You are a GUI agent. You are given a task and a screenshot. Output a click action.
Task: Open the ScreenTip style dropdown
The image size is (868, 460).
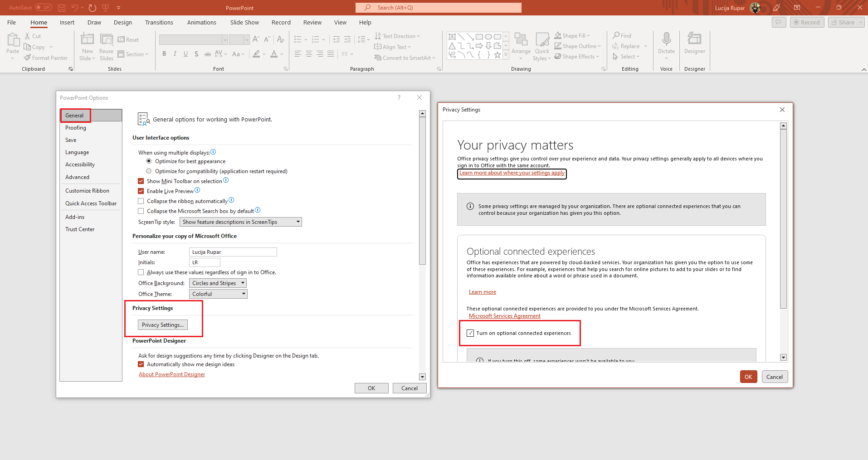240,222
